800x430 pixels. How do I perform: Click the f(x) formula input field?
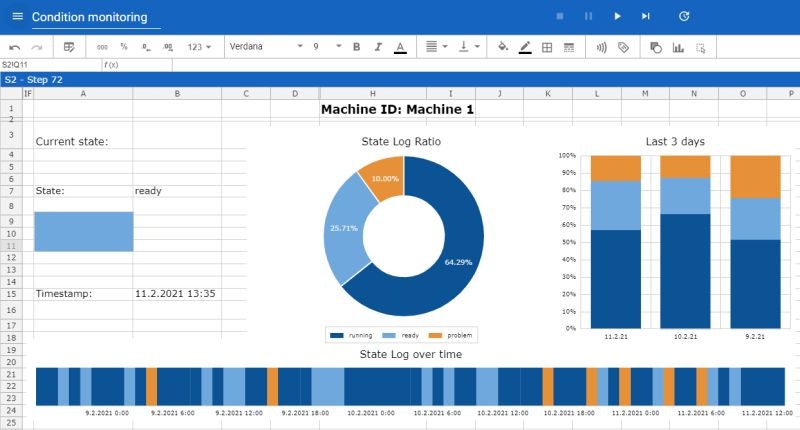(486, 65)
